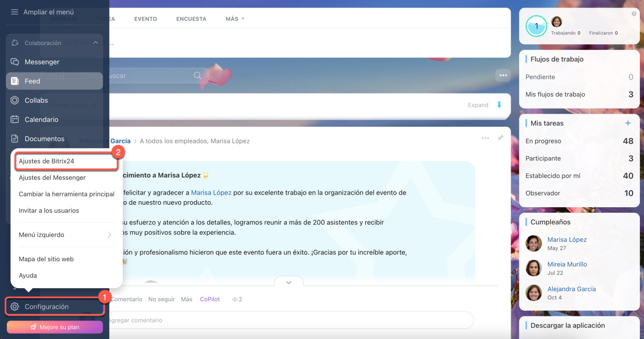The height and width of the screenshot is (339, 644).
Task: Open Messenger from the sidebar
Action: tap(42, 62)
